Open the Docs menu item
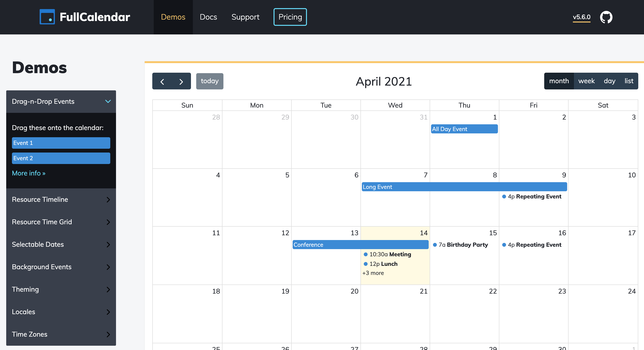The width and height of the screenshot is (644, 350). pos(208,17)
